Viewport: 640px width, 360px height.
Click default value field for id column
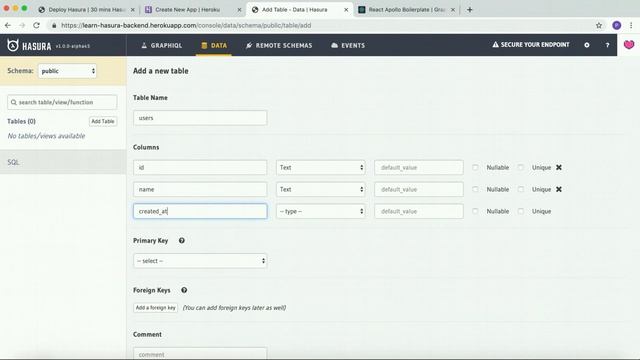point(419,167)
